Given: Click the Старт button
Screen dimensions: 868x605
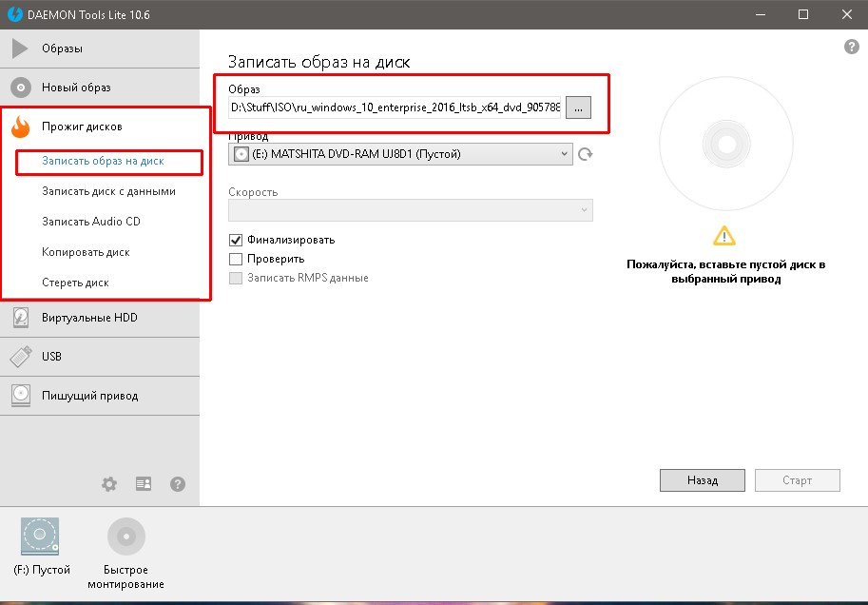Looking at the screenshot, I should click(x=797, y=480).
